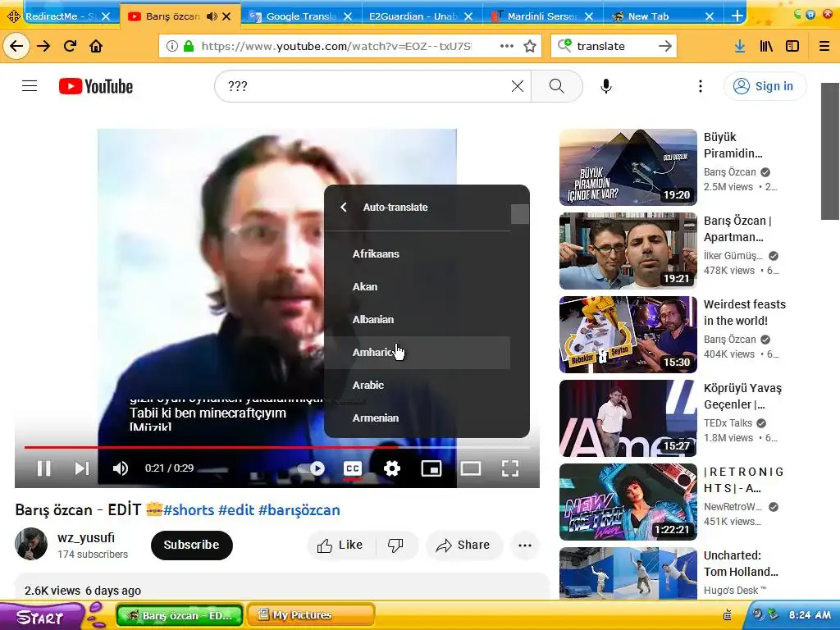The width and height of the screenshot is (840, 630).
Task: Open the #shorts hashtag link
Action: point(189,510)
